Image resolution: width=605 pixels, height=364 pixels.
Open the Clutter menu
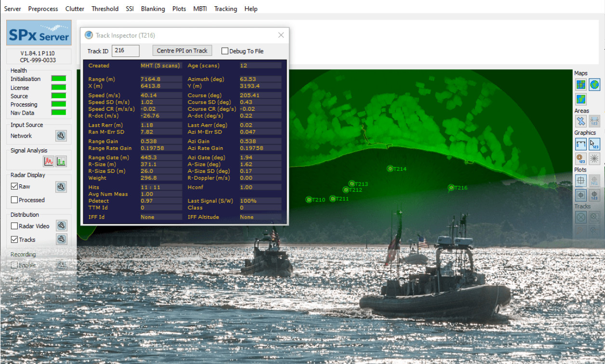(75, 9)
